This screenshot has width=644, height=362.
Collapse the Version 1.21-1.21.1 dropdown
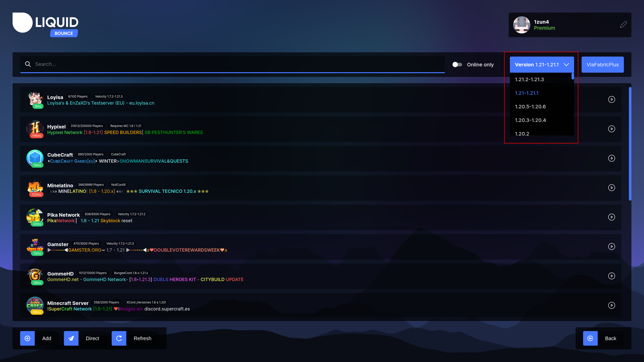coord(542,65)
